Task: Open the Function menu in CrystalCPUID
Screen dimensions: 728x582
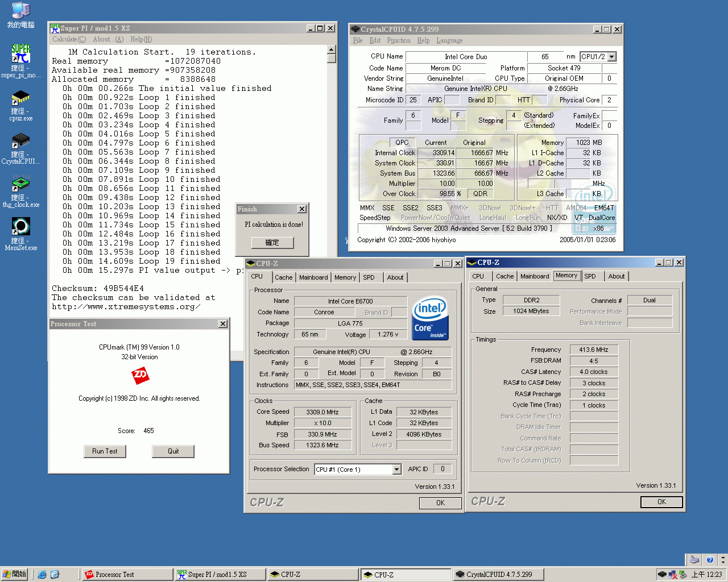Action: (x=399, y=40)
